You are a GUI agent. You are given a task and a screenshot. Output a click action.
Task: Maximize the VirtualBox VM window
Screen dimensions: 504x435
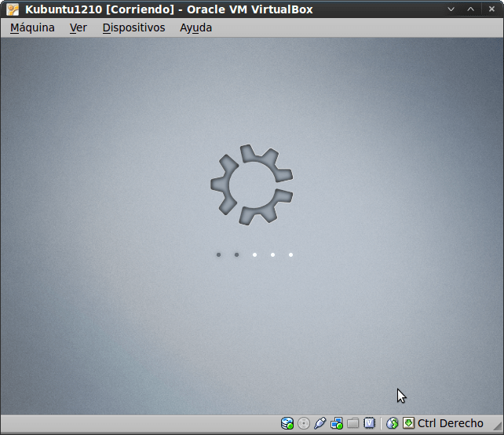click(x=470, y=9)
